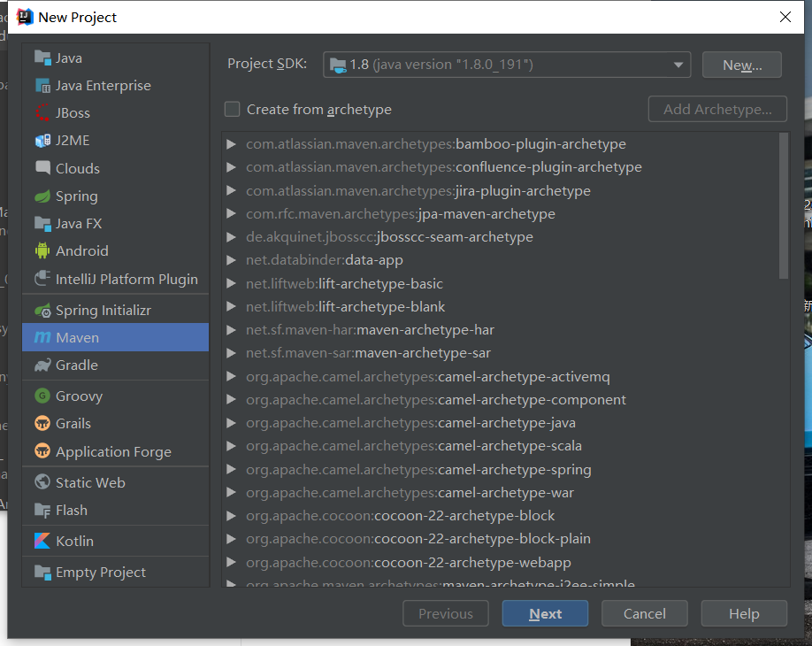
Task: Click the Spring leaf icon
Action: (42, 196)
